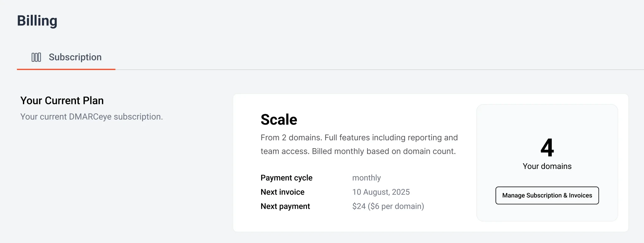Click the Scale plan description text

click(x=359, y=144)
